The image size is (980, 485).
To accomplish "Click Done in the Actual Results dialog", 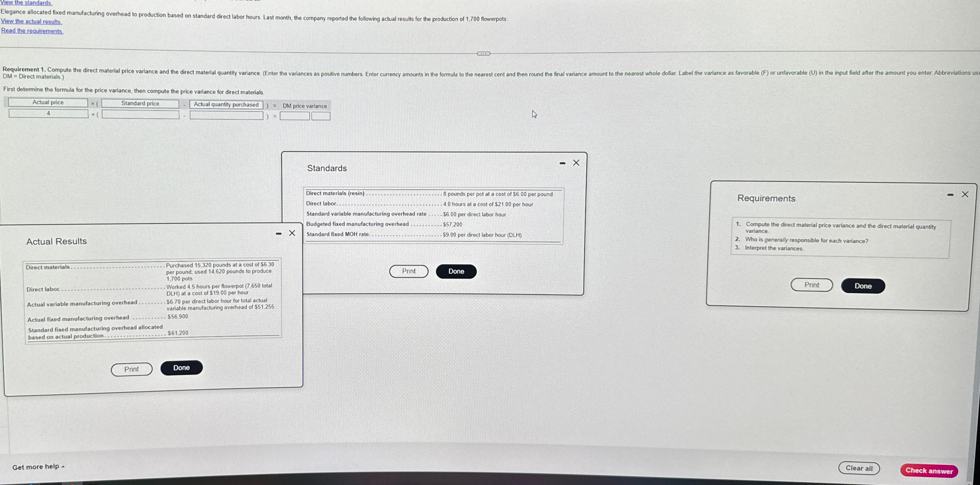I will (x=181, y=368).
